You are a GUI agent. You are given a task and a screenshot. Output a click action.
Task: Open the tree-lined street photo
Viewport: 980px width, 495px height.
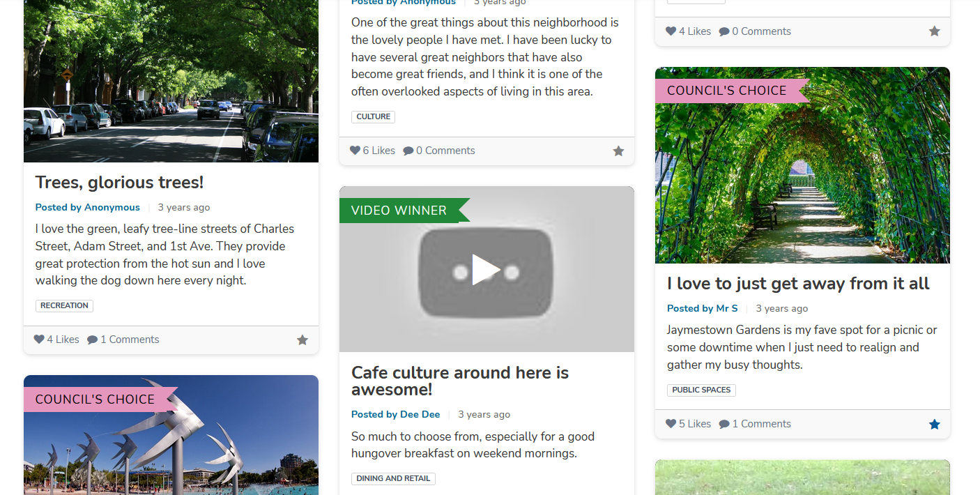[171, 81]
